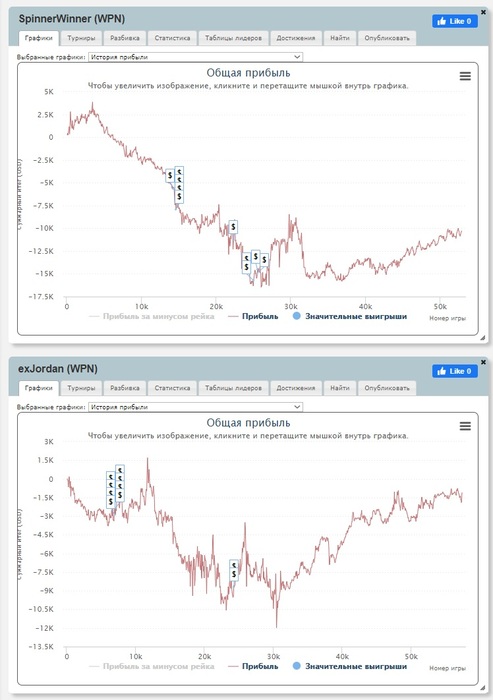Open the exJordan chart hamburger menu

coord(465,426)
